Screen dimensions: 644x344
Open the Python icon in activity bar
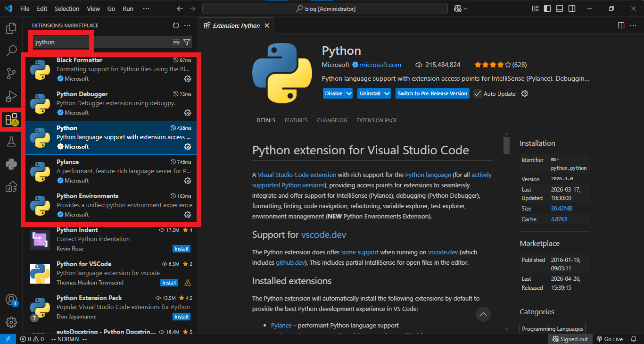click(11, 164)
